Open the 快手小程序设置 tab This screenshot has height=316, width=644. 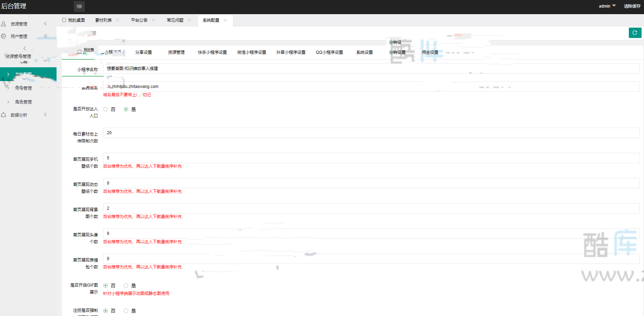click(x=212, y=52)
